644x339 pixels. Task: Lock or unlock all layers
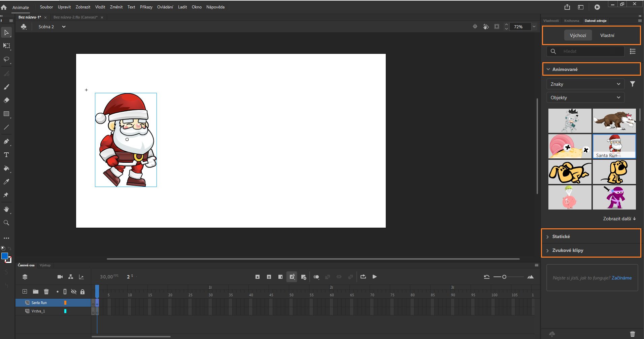82,292
